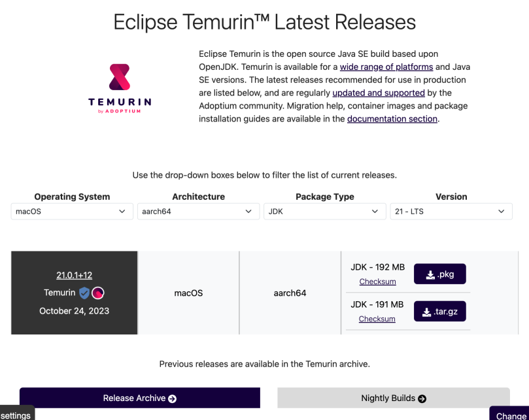Click the blue shield verification badge
529x420 pixels.
click(x=84, y=293)
